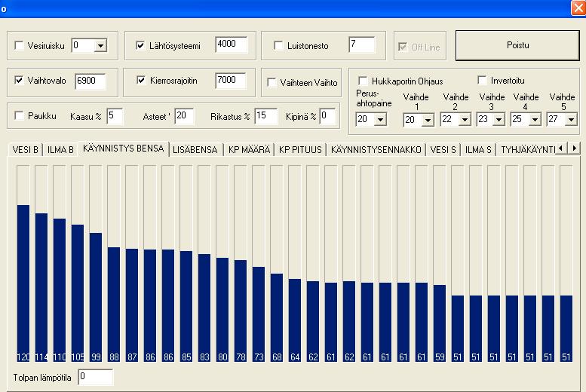Open the Vaihde 4 dropdown

point(535,120)
